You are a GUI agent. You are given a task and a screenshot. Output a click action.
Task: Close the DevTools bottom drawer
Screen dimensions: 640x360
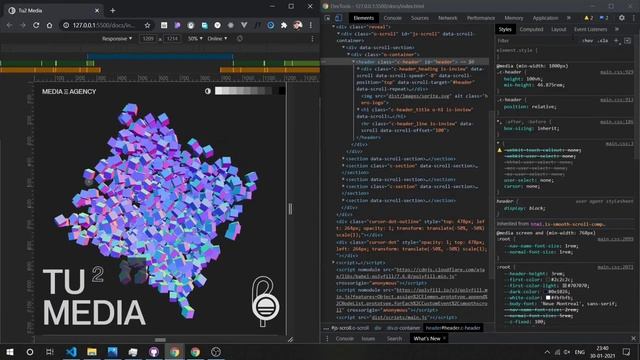(634, 338)
